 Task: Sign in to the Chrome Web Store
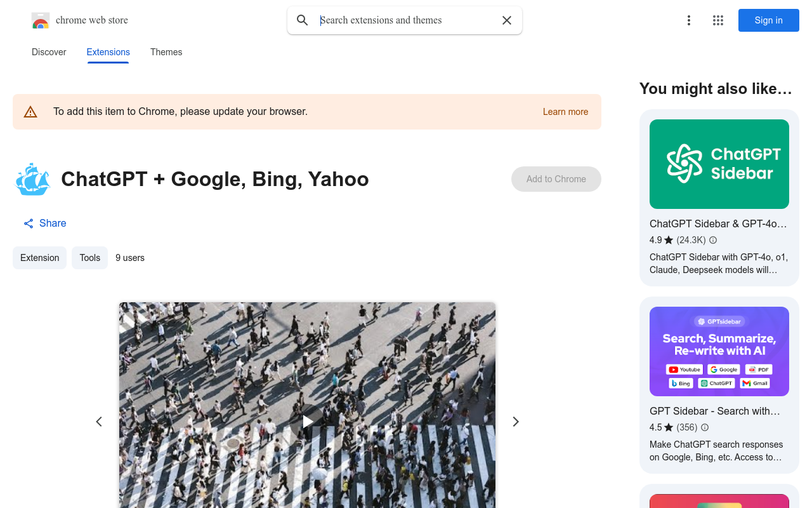point(768,20)
